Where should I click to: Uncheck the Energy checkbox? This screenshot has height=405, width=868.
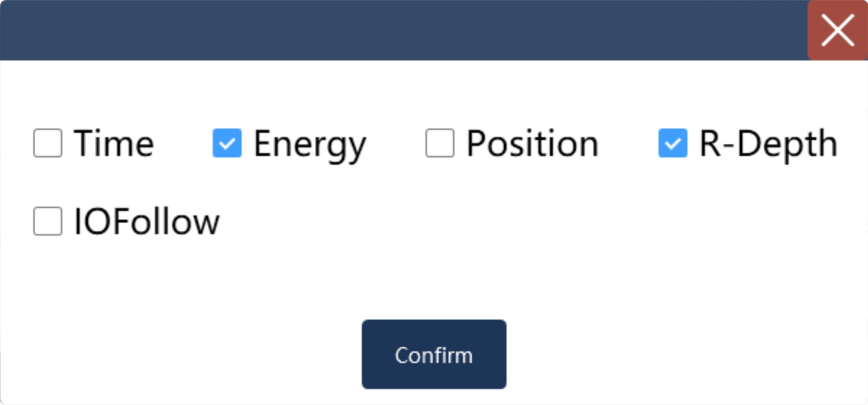pyautogui.click(x=227, y=143)
